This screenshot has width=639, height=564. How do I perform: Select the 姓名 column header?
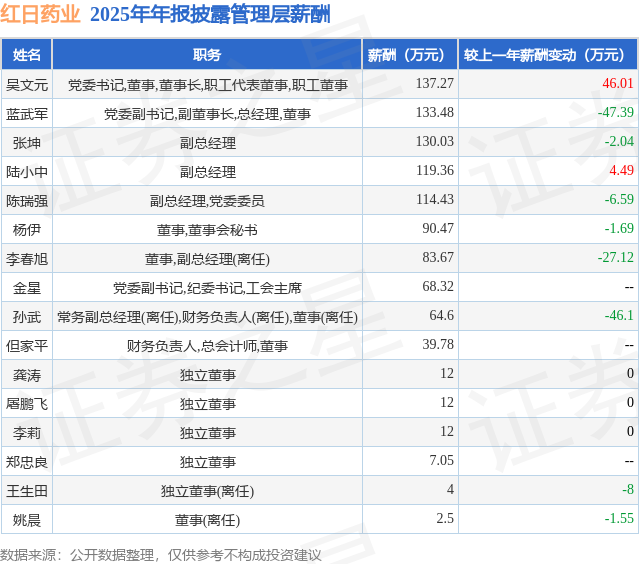click(x=27, y=55)
